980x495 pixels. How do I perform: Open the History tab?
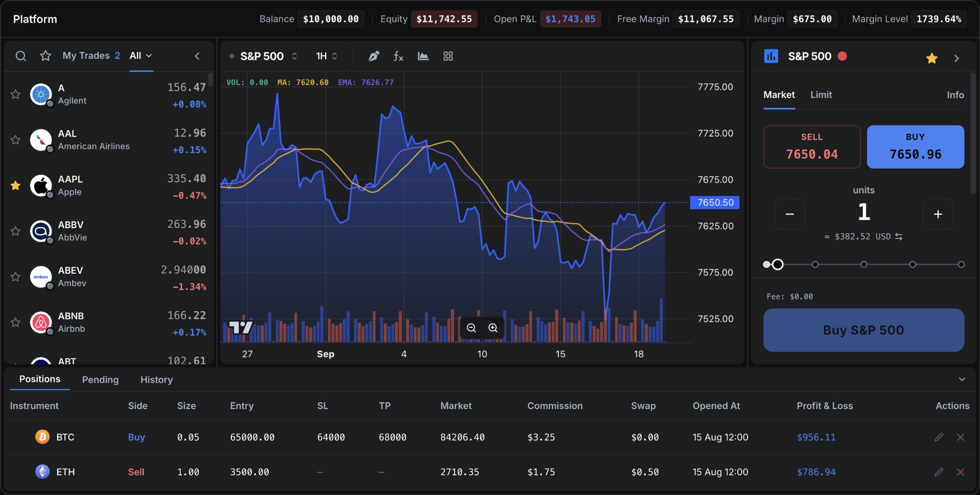(x=156, y=380)
